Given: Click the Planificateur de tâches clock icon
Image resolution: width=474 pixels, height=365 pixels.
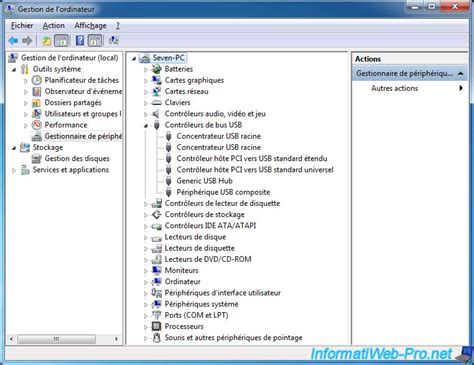Looking at the screenshot, I should click(x=37, y=80).
